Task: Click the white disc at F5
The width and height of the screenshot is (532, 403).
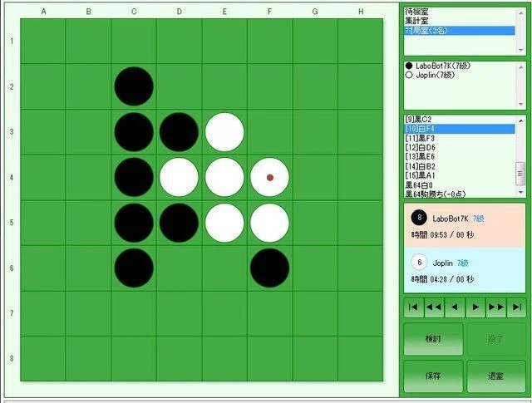Action: pyautogui.click(x=269, y=223)
